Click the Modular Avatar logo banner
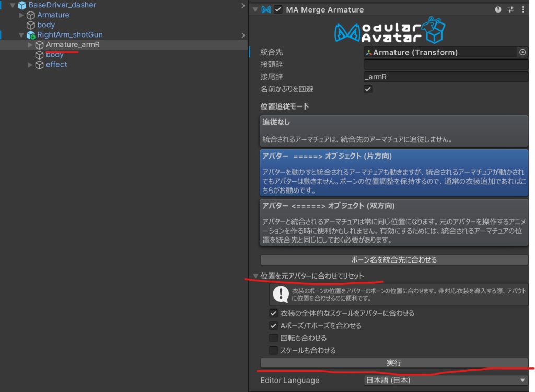This screenshot has height=392, width=535. (390, 31)
